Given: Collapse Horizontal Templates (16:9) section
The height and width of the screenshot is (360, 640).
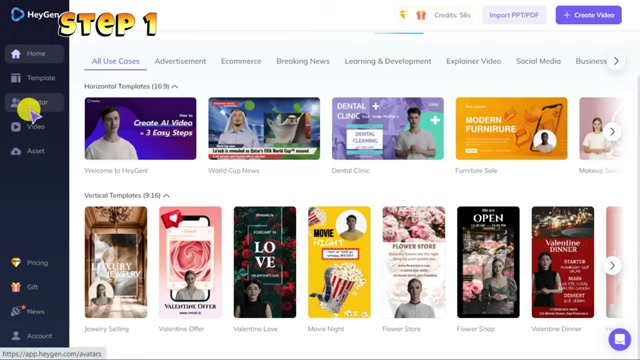Looking at the screenshot, I should [175, 87].
